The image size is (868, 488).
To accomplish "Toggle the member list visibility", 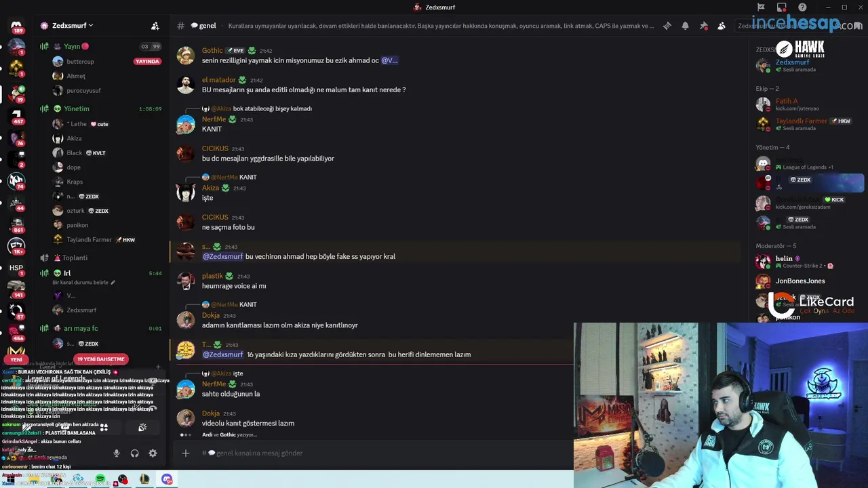I will (x=722, y=26).
